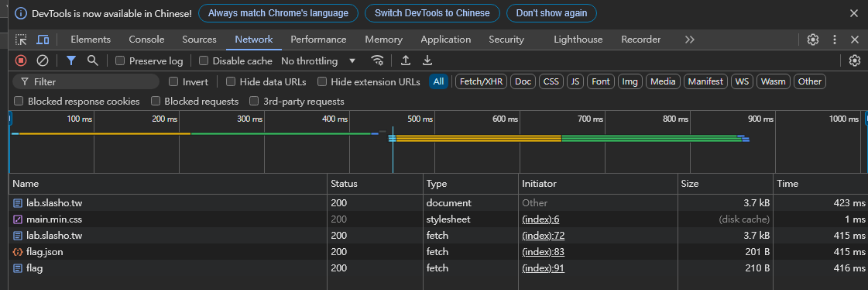Clear the network log
The height and width of the screenshot is (290, 868).
(x=43, y=60)
